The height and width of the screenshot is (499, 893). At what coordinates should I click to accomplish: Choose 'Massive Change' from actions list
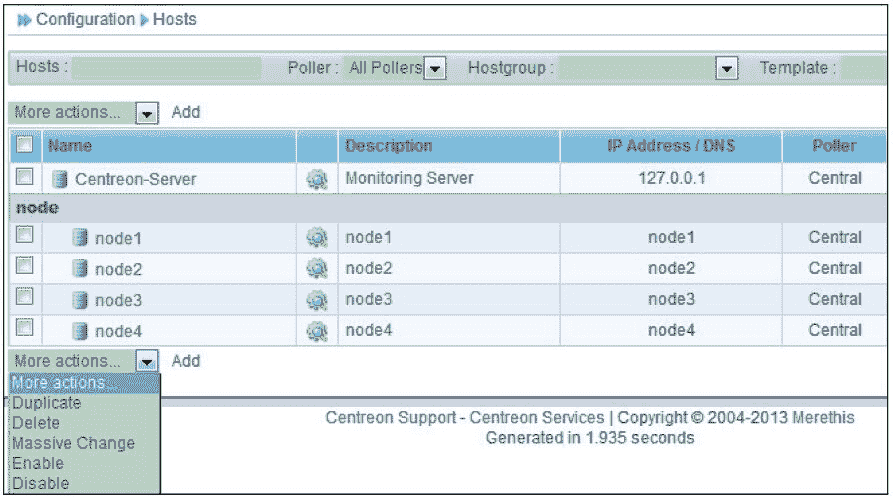pyautogui.click(x=73, y=443)
